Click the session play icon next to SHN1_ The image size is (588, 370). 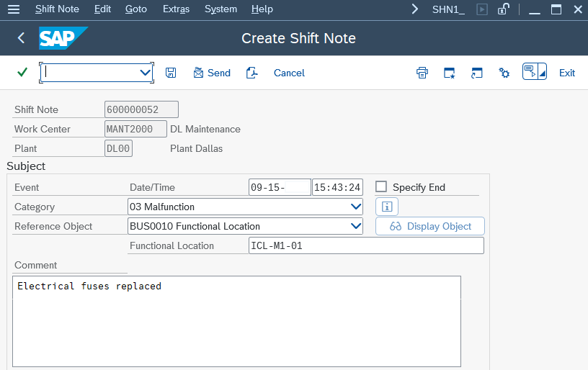pos(482,9)
